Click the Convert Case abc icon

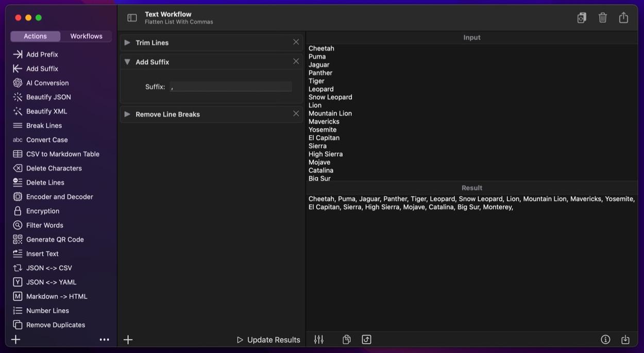click(18, 140)
